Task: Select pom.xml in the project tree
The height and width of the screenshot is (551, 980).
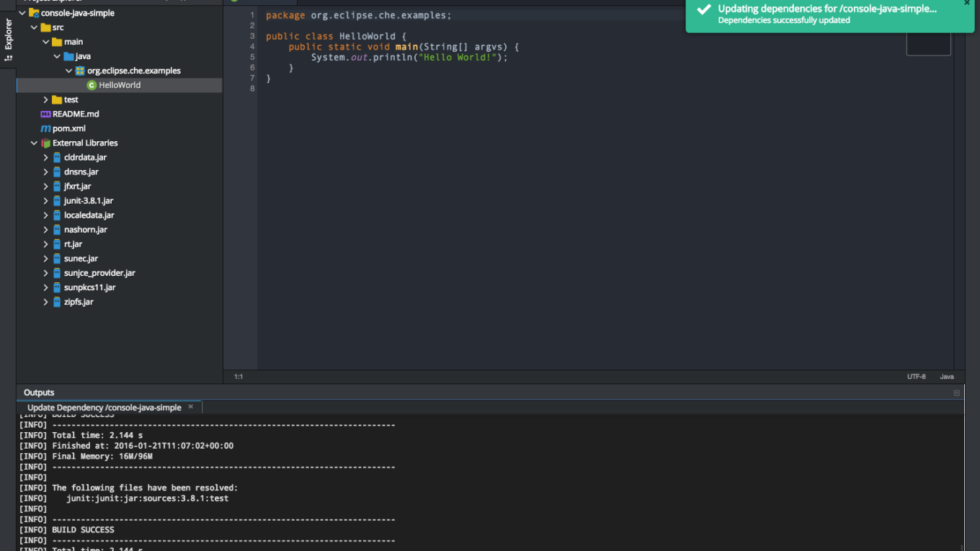Action: (x=69, y=128)
